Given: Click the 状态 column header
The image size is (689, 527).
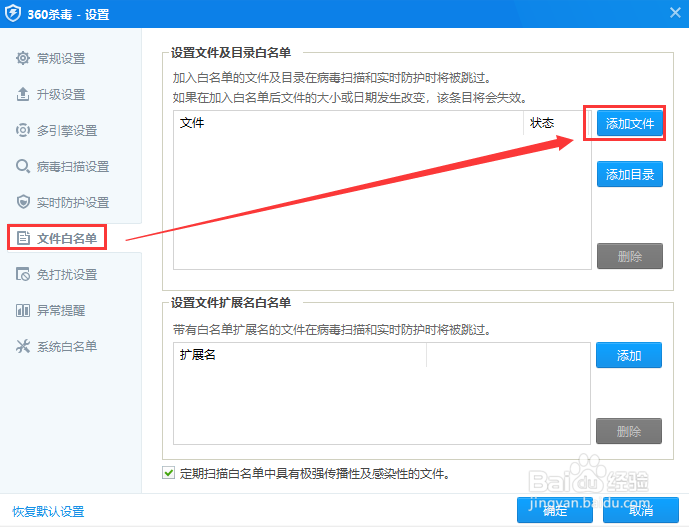Looking at the screenshot, I should click(x=557, y=123).
